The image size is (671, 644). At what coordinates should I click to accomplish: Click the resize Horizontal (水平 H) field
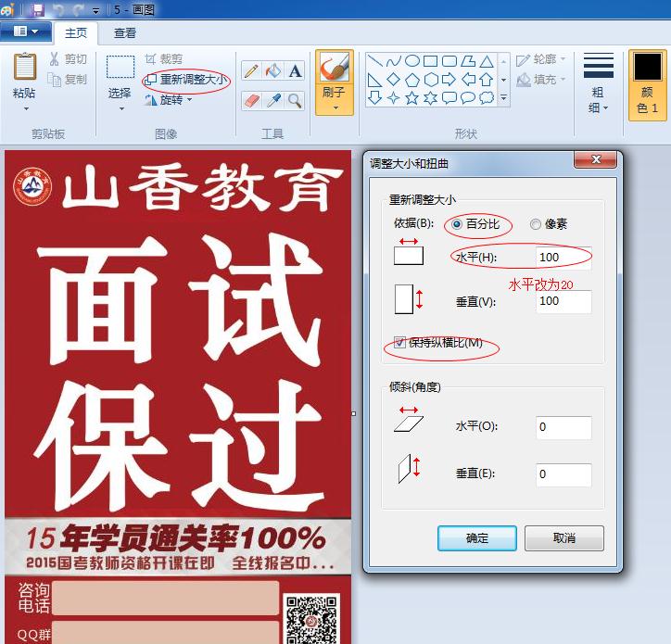[x=563, y=258]
